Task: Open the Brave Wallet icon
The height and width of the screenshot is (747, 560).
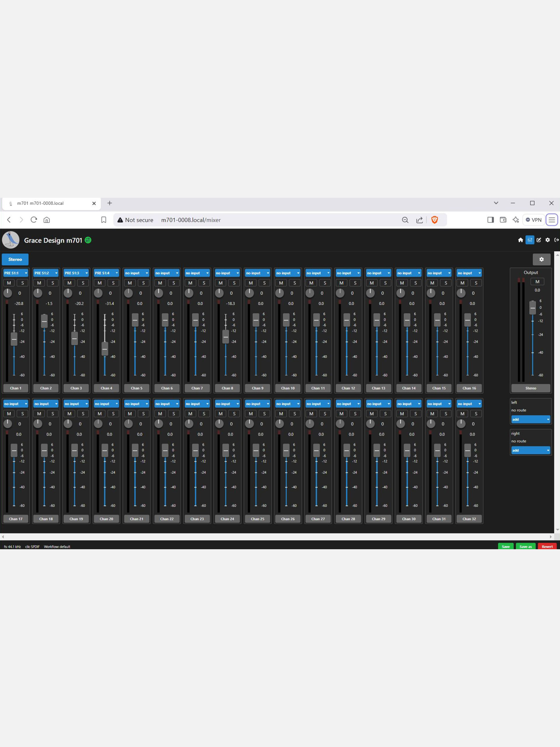Action: pyautogui.click(x=503, y=220)
